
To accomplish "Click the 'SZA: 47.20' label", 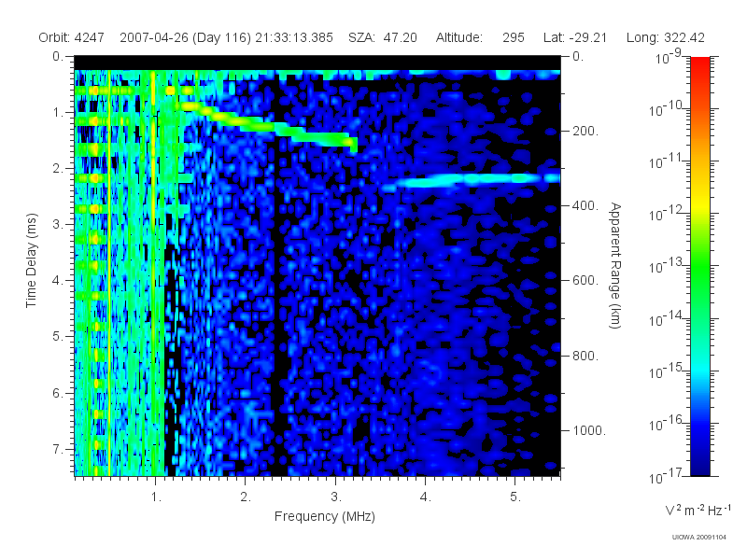I will [383, 37].
